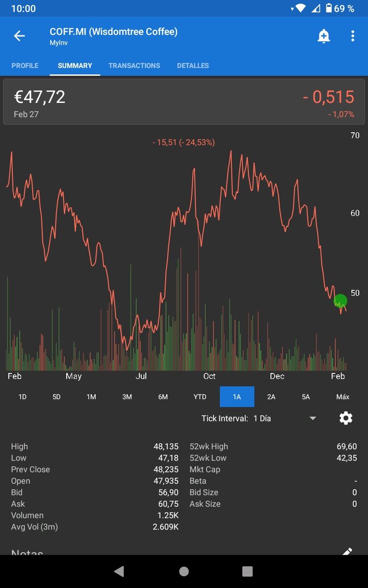This screenshot has height=588, width=368.
Task: Tap the Ask Size label
Action: coord(205,504)
